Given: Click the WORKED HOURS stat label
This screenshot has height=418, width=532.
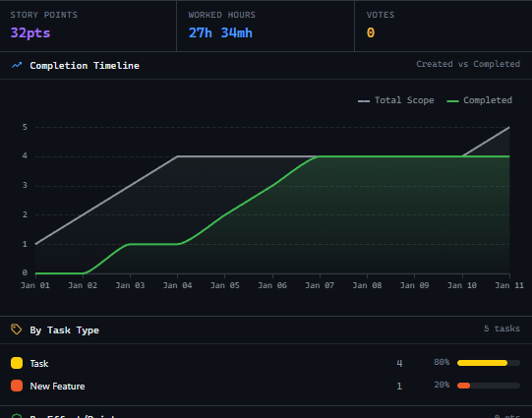Looking at the screenshot, I should 222,15.
